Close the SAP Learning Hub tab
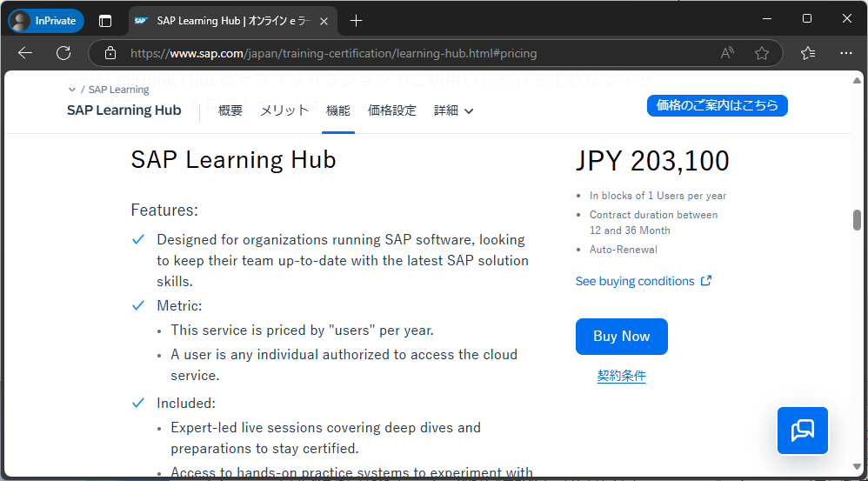Image resolution: width=868 pixels, height=481 pixels. 324,21
